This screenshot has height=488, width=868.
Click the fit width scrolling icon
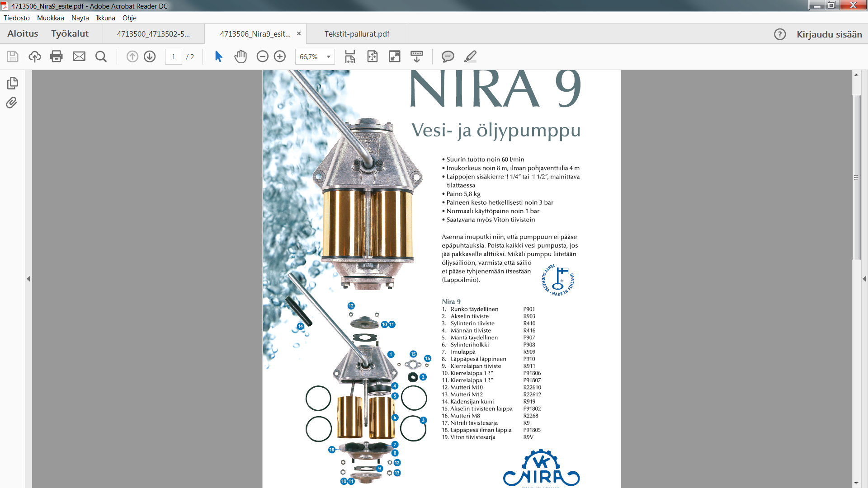350,56
